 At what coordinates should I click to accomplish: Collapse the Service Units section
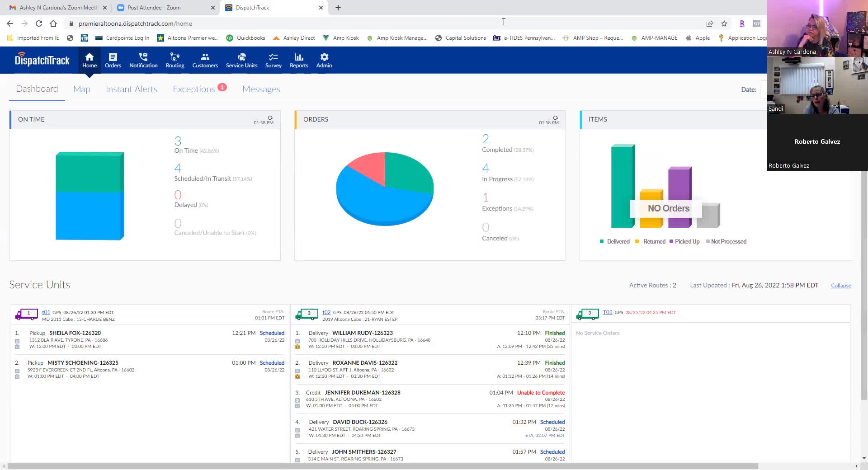[840, 285]
